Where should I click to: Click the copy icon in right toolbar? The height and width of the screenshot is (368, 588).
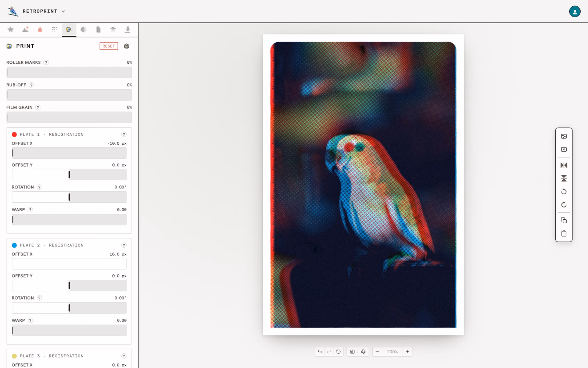[x=564, y=220]
